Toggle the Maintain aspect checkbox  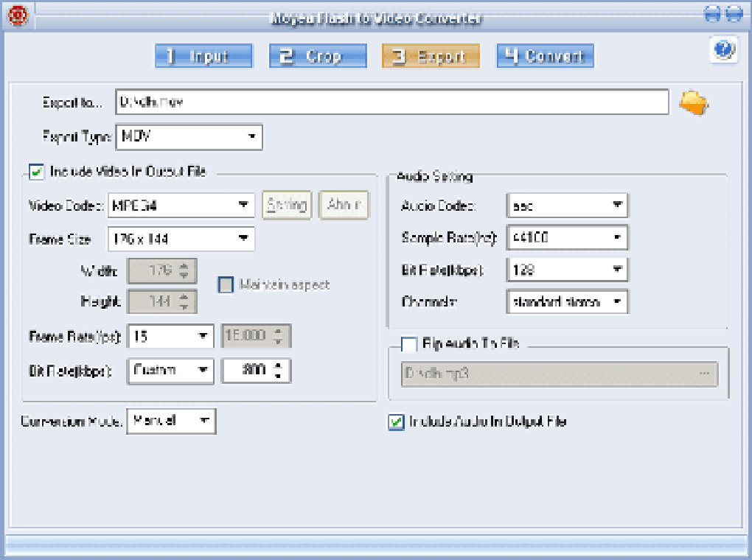pos(226,284)
